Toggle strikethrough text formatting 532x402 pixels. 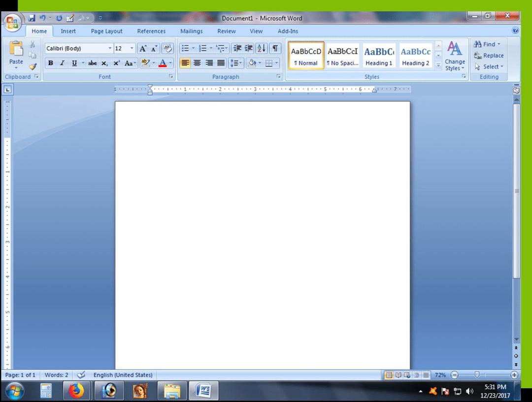click(x=92, y=63)
